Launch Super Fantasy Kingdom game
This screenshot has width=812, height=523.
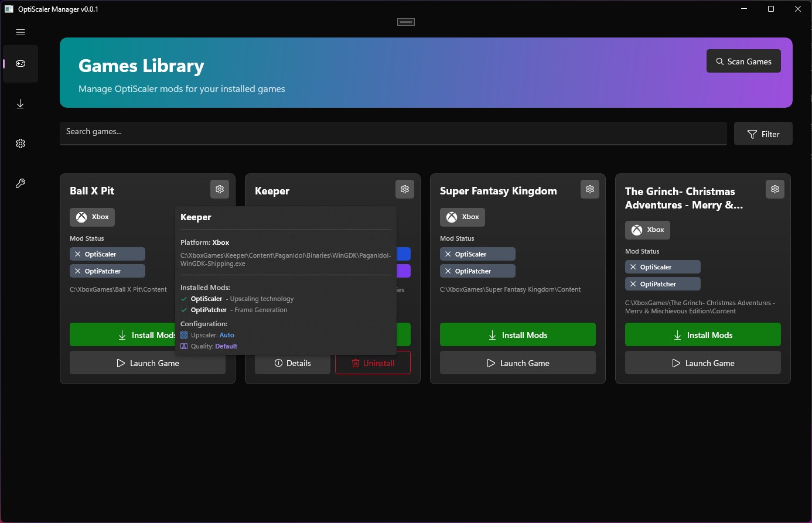click(x=518, y=363)
